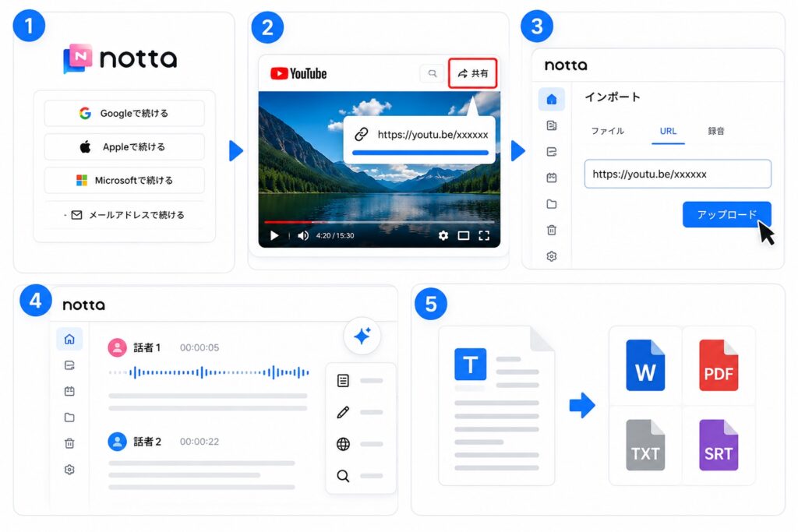Viewport: 798px width, 532px height.
Task: Open the document notes icon in import sidebar
Action: coord(552,125)
